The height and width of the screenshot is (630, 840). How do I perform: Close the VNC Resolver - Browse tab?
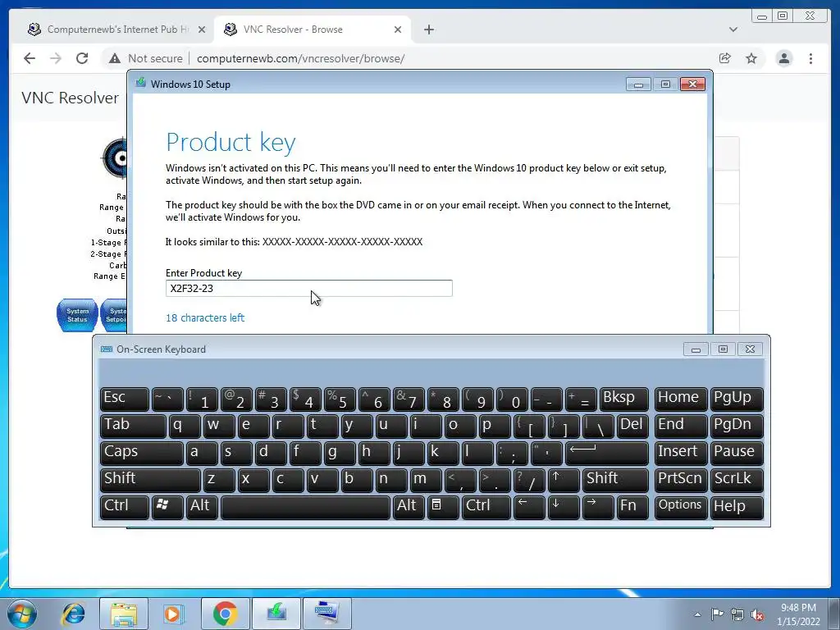tap(398, 30)
